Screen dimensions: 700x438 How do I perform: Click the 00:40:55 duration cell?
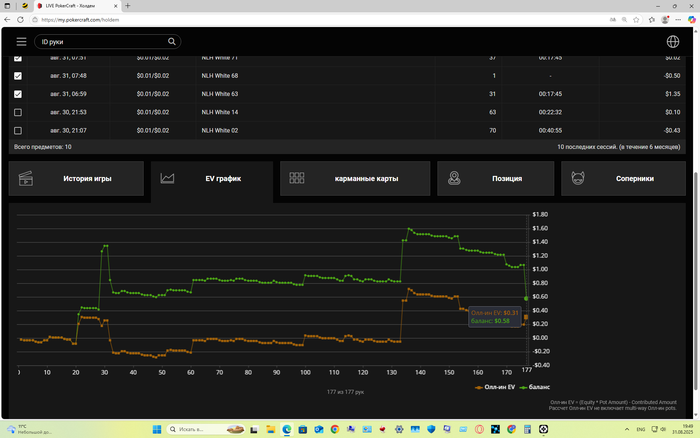point(550,131)
